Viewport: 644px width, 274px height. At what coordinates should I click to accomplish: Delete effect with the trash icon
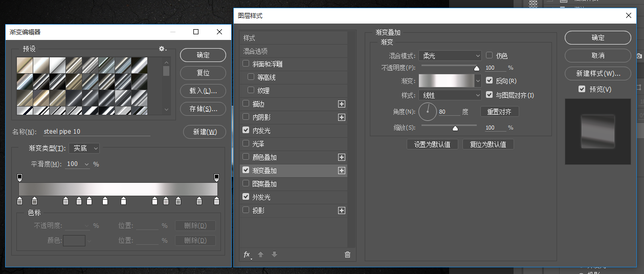348,255
